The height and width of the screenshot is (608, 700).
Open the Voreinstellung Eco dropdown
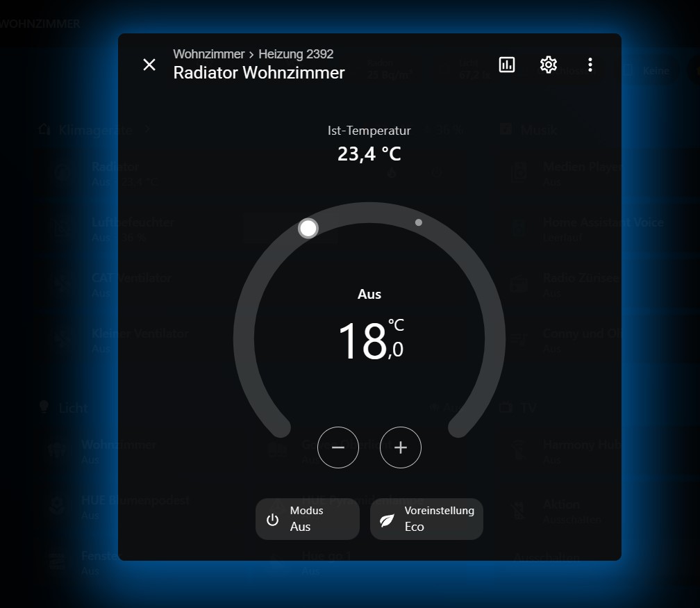pyautogui.click(x=426, y=518)
